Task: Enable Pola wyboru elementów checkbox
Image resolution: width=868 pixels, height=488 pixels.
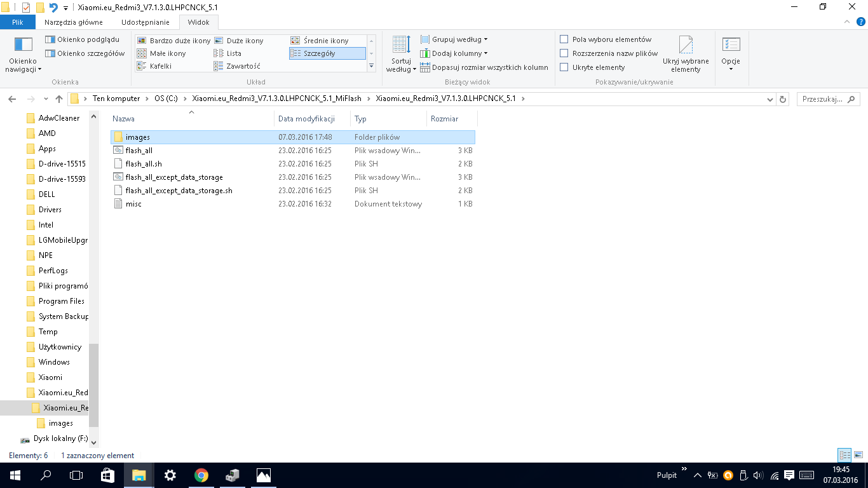Action: click(x=564, y=39)
